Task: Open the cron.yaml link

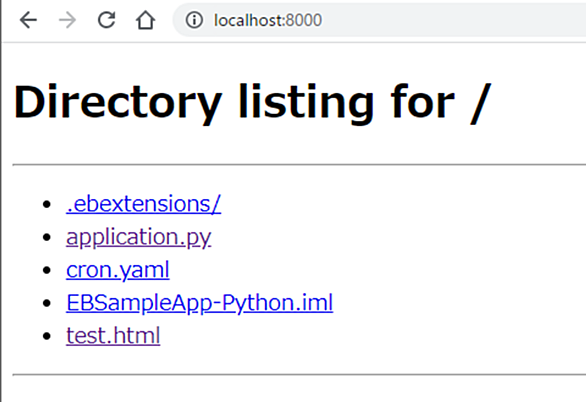Action: click(118, 270)
